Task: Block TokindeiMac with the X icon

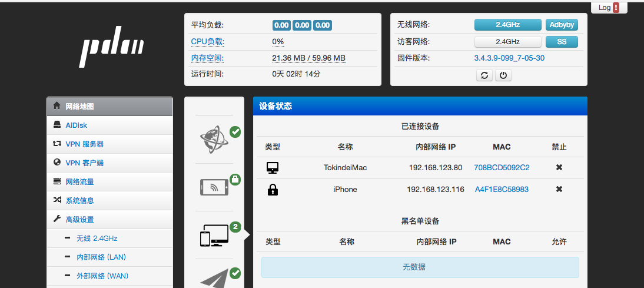Action: [x=559, y=168]
